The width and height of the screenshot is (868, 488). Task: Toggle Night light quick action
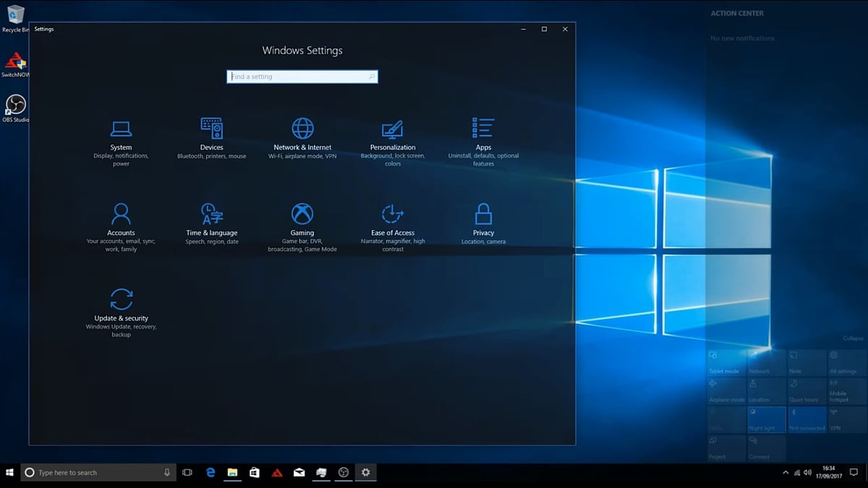coord(766,419)
